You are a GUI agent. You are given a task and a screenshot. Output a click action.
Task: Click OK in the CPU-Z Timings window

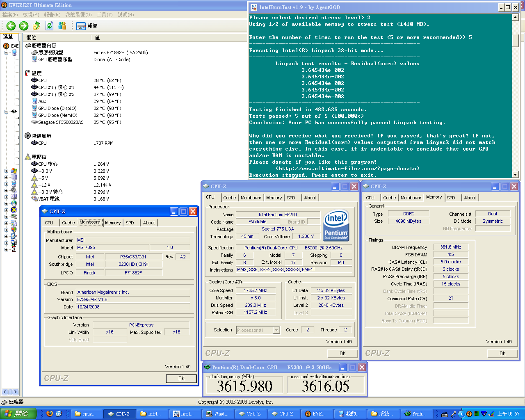tap(502, 354)
